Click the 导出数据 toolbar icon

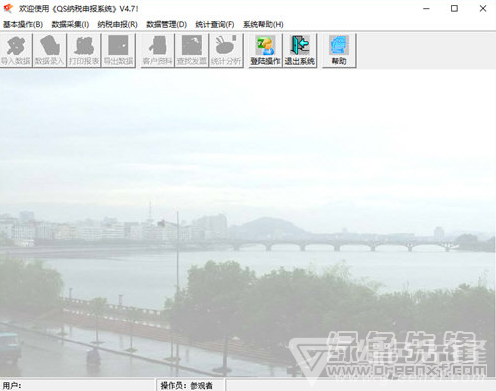click(118, 51)
